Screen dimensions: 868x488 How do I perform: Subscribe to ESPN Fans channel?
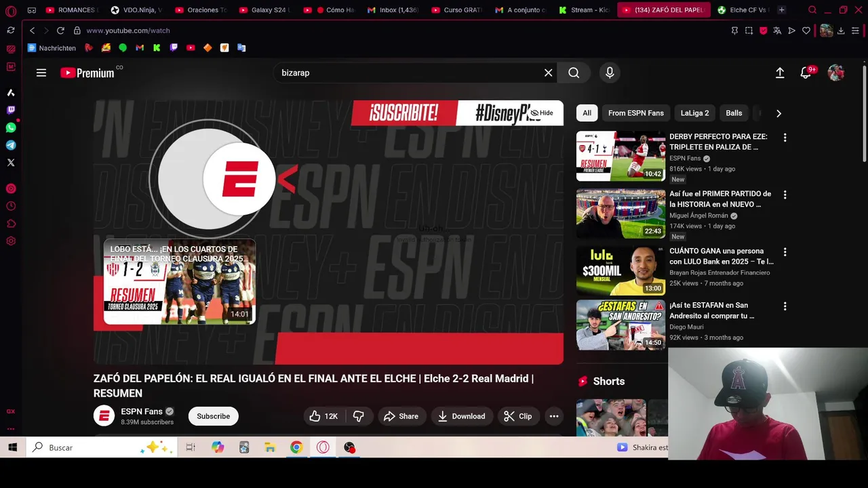click(x=214, y=416)
